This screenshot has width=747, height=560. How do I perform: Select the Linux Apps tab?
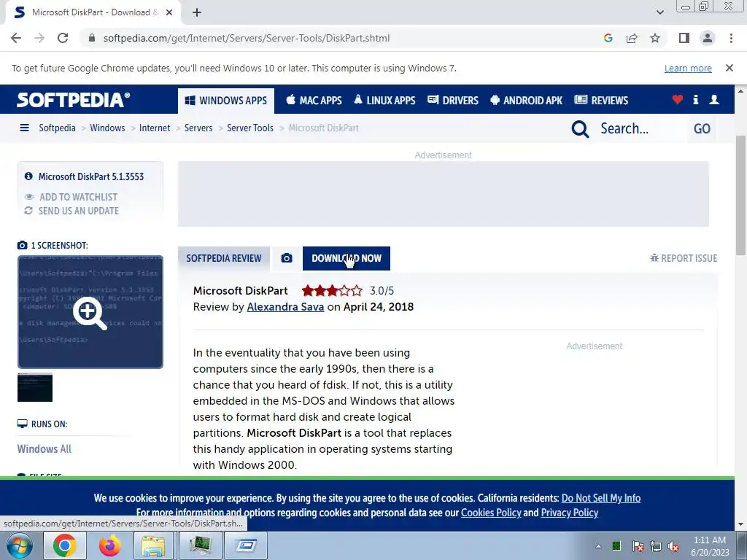384,101
